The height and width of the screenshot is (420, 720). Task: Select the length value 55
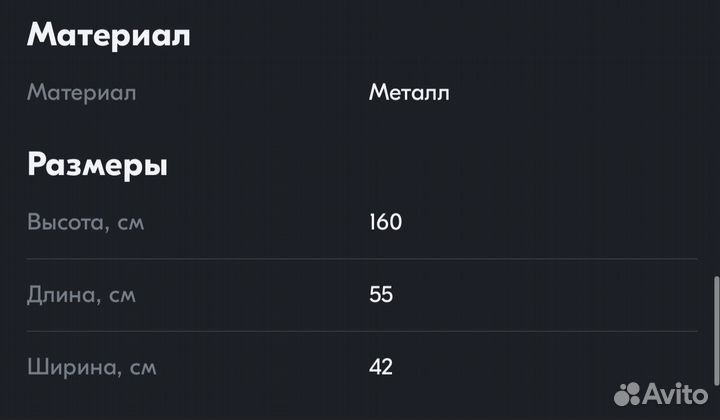click(381, 295)
